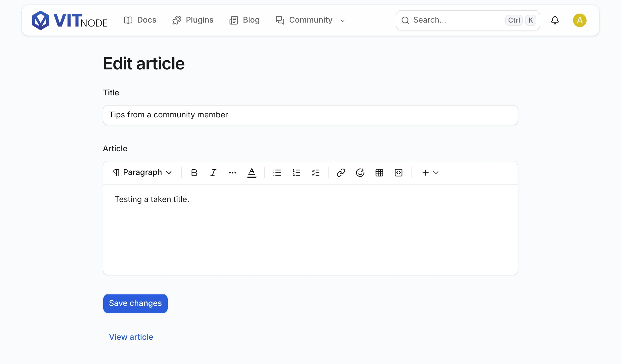Toggle bold formatting in editor toolbar
Image resolution: width=621 pixels, height=364 pixels.
click(194, 173)
